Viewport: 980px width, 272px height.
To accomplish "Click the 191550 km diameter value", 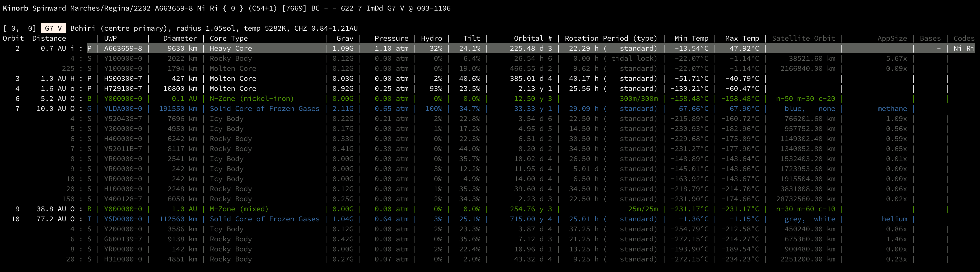I will (x=178, y=109).
